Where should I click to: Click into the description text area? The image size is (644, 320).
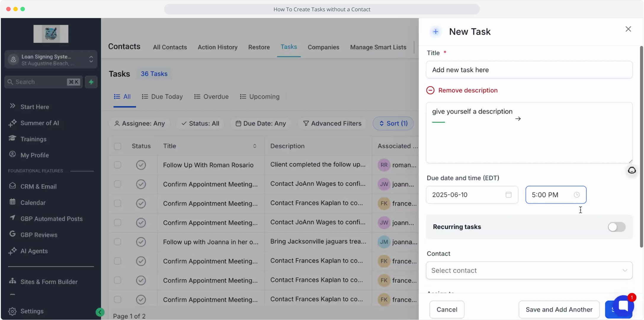[529, 133]
